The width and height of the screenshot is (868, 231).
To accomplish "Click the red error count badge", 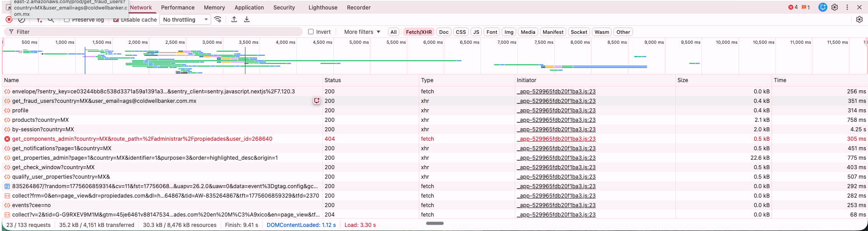I will 793,7.
